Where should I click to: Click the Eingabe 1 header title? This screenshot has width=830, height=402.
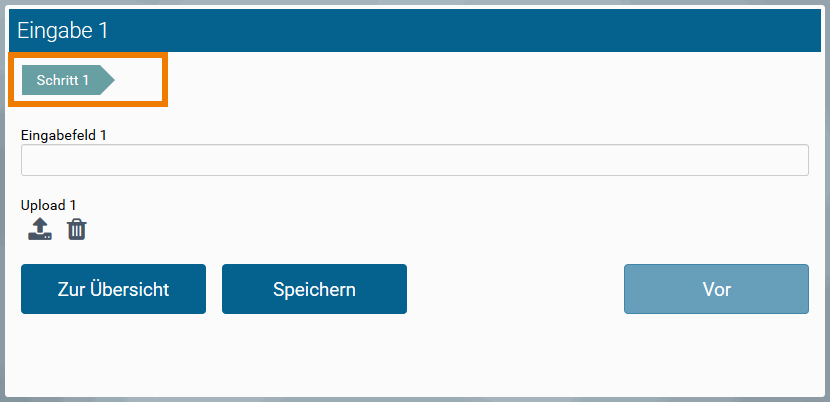[x=62, y=31]
